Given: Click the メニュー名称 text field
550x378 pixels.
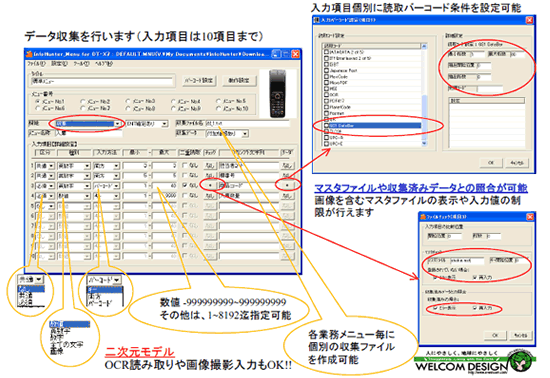Looking at the screenshot, I should tap(89, 133).
